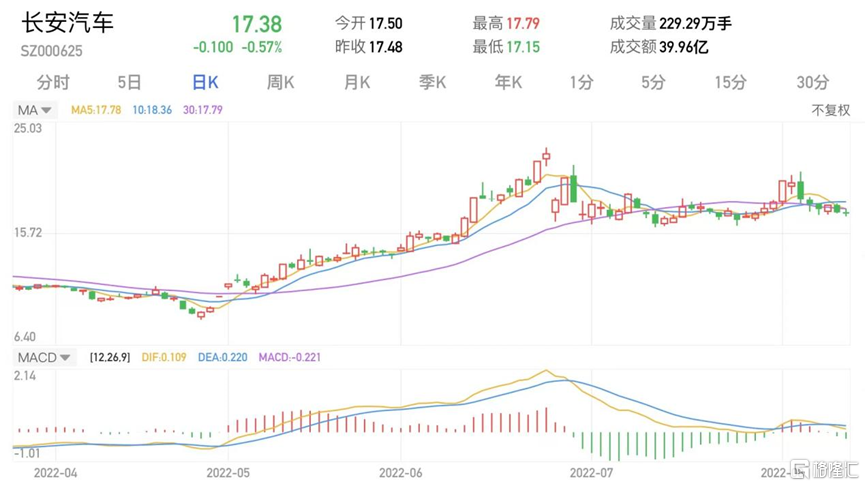Click the percent change -0.57%

(261, 47)
